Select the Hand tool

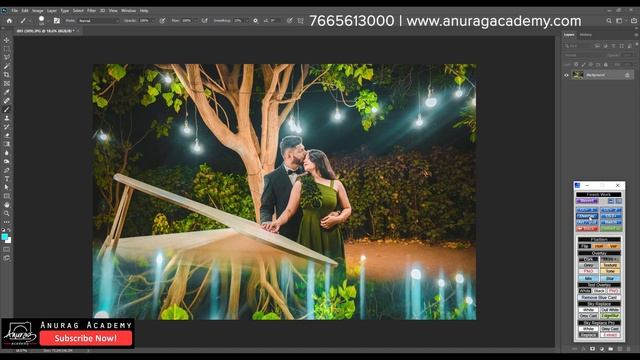pos(7,204)
